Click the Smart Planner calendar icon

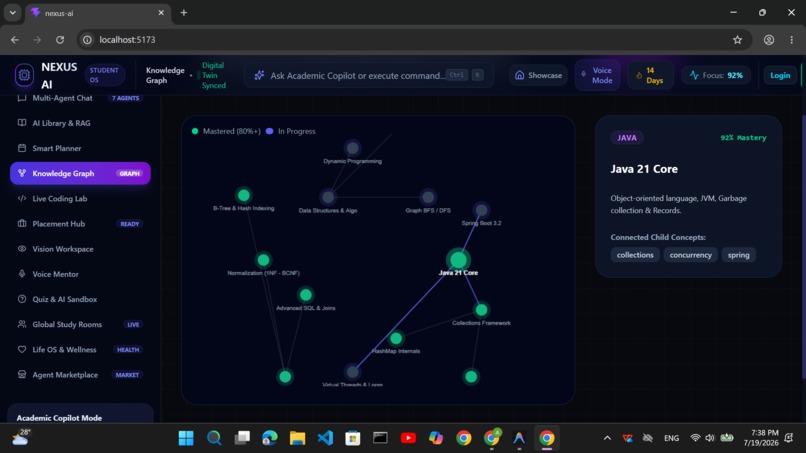point(22,148)
